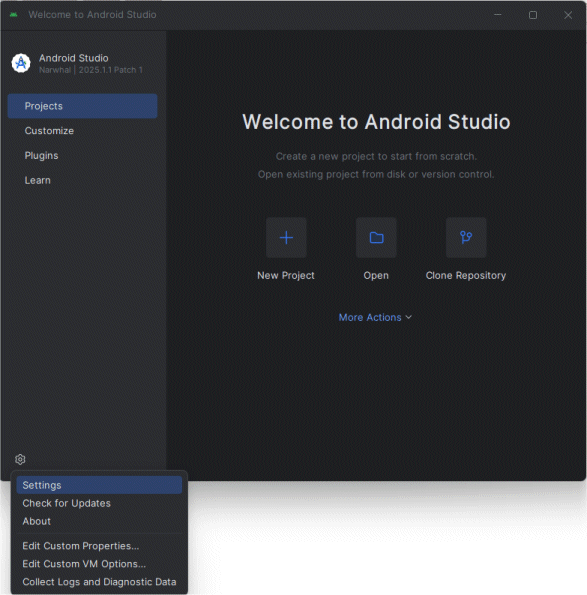Image resolution: width=587 pixels, height=595 pixels.
Task: Open the Plugins tab
Action: pyautogui.click(x=82, y=155)
